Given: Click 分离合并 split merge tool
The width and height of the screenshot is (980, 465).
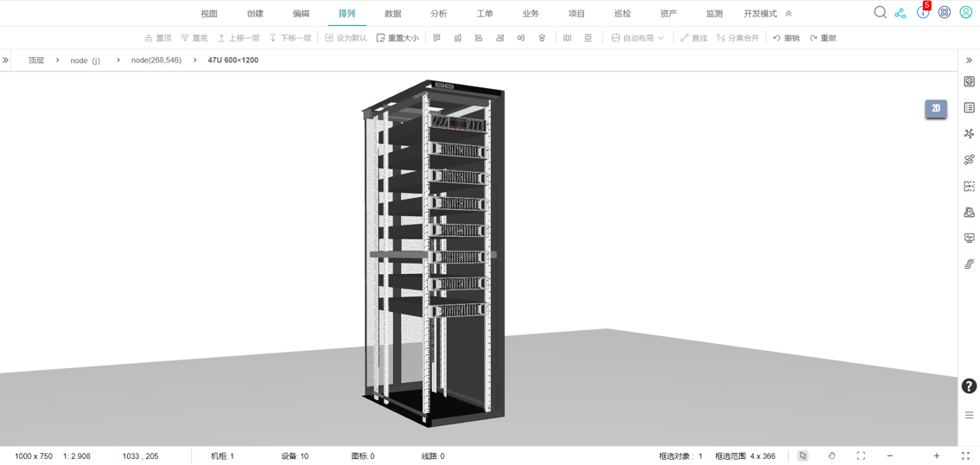Looking at the screenshot, I should [x=738, y=38].
